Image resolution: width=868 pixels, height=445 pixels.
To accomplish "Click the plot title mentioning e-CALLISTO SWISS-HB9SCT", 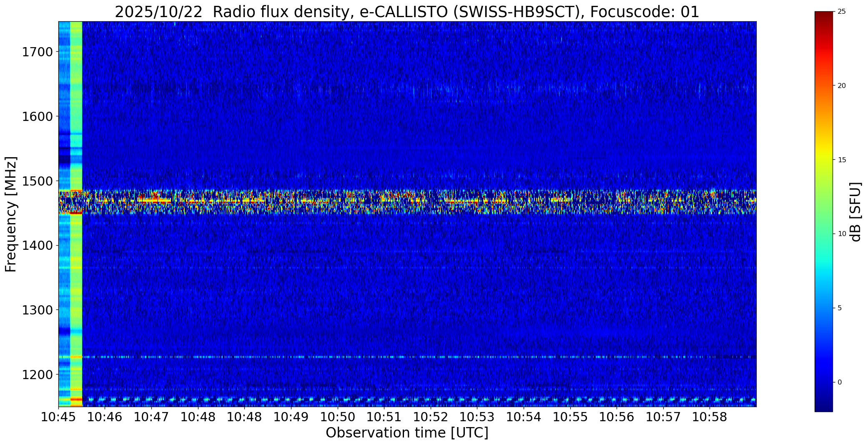I will pos(407,12).
